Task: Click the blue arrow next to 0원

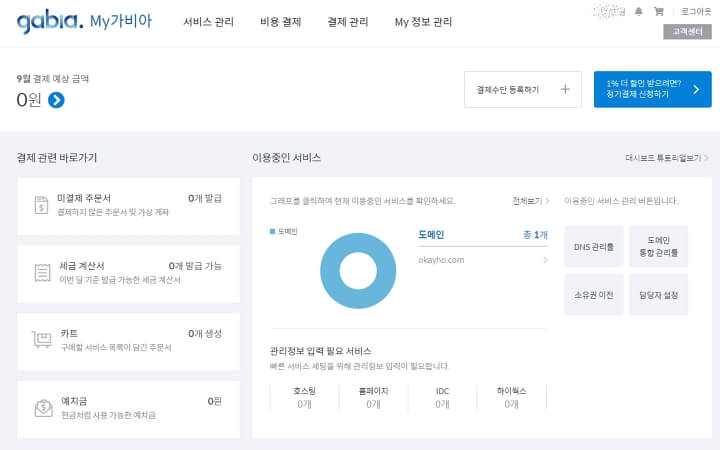Action: pos(56,100)
